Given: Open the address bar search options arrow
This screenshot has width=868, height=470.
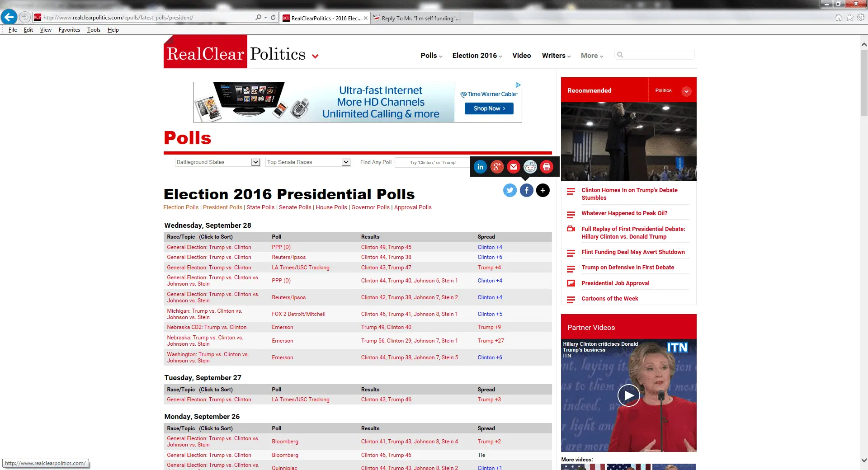Looking at the screenshot, I should tap(265, 18).
